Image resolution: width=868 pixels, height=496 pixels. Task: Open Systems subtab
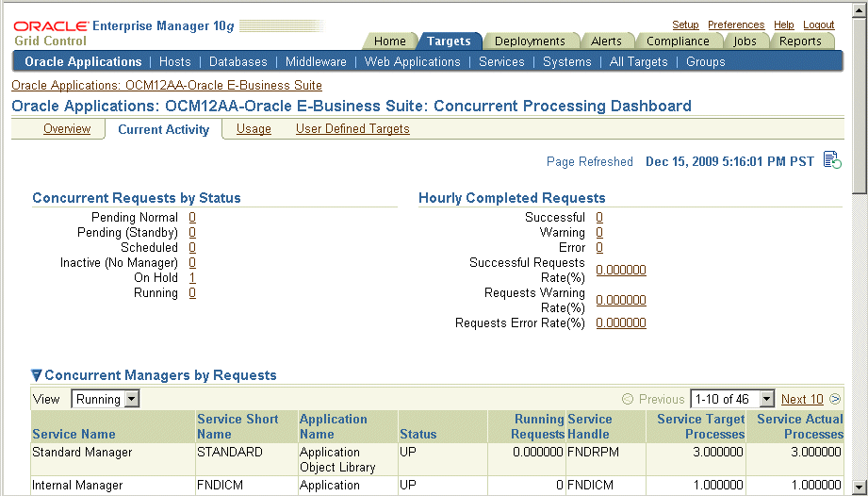(x=566, y=62)
